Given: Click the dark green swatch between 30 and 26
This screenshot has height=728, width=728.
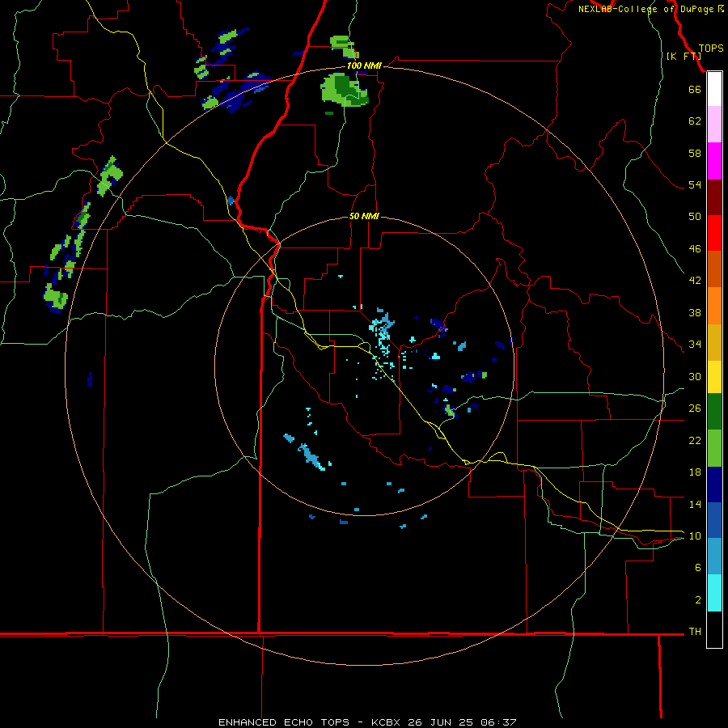Looking at the screenshot, I should pos(714,412).
